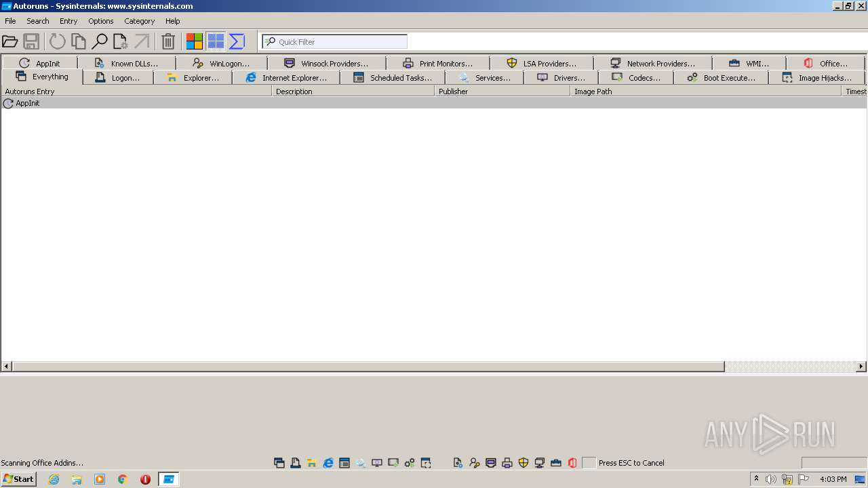868x488 pixels.
Task: Switch to the Known DLLs tab
Action: [126, 63]
